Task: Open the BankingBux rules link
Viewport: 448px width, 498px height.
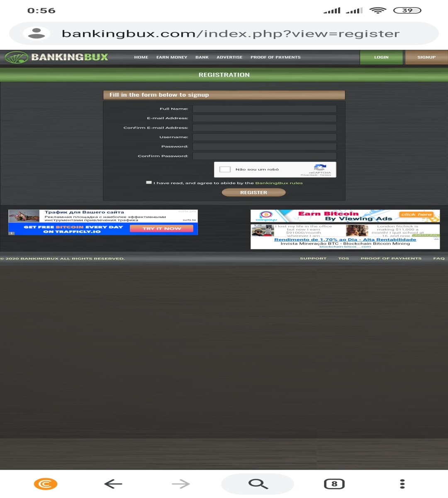Action: click(x=279, y=183)
